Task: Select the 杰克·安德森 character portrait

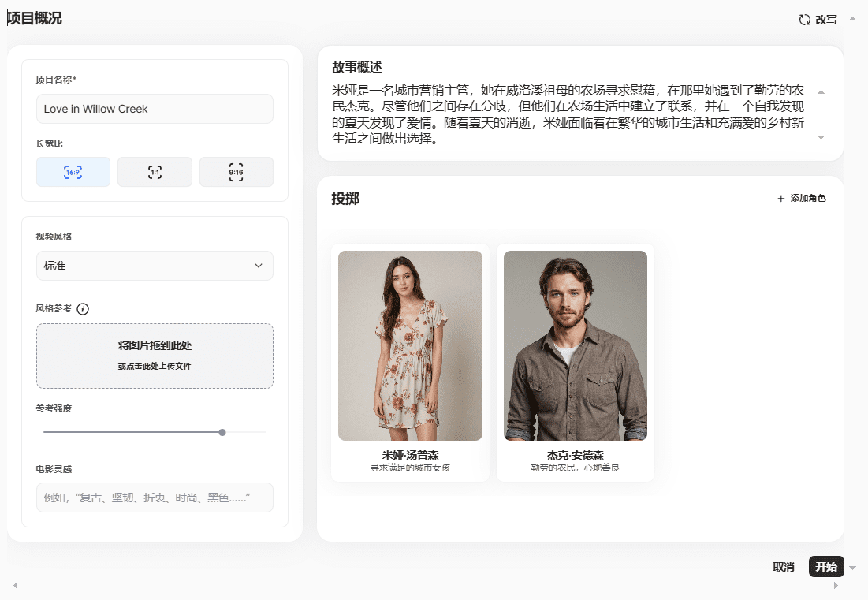Action: pyautogui.click(x=576, y=345)
